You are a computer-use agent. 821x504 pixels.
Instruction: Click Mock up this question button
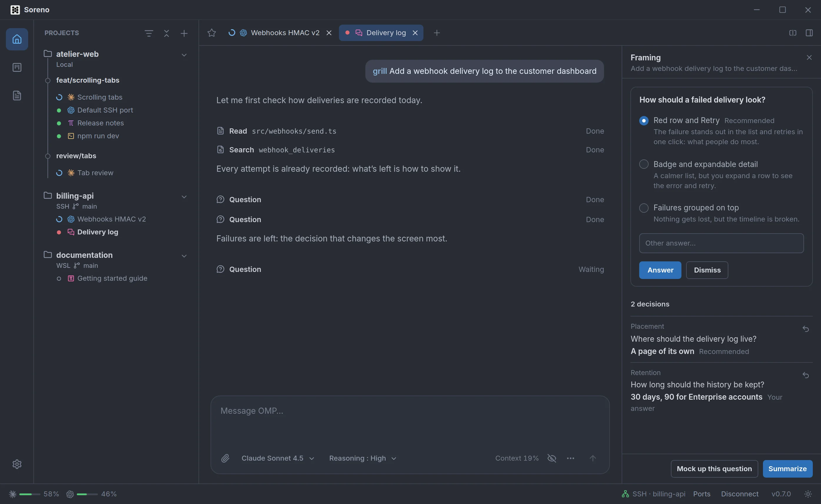click(x=714, y=469)
